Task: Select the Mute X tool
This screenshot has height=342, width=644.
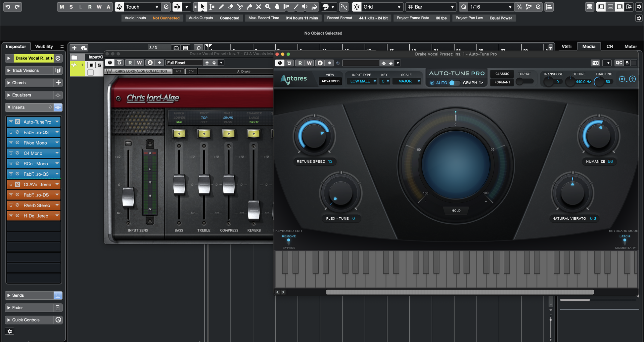Action: pos(258,7)
